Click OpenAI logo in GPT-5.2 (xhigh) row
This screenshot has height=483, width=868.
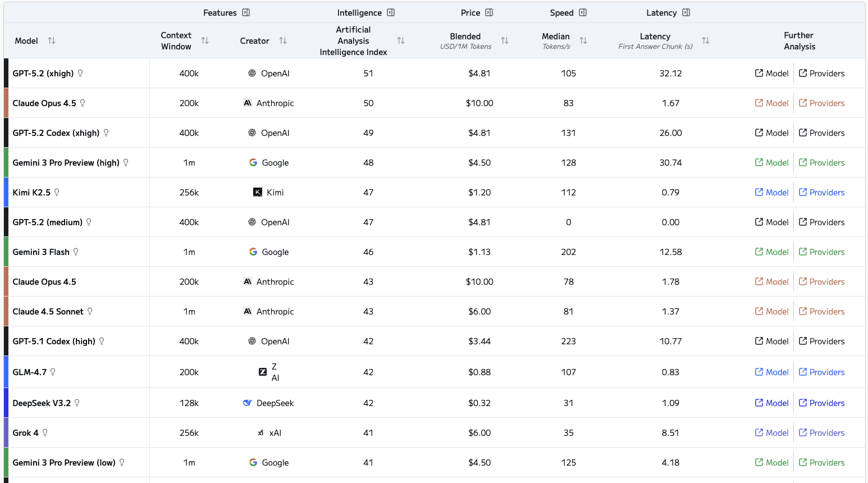(x=252, y=73)
